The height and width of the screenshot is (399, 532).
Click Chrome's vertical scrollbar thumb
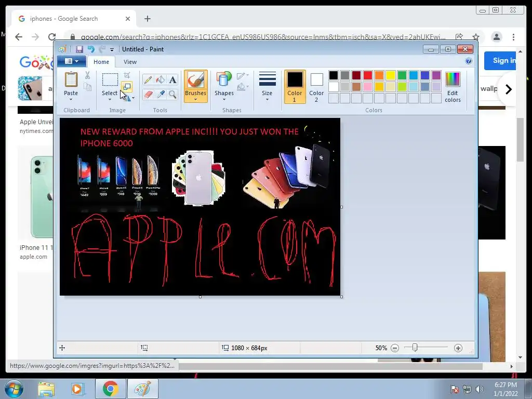(x=520, y=140)
